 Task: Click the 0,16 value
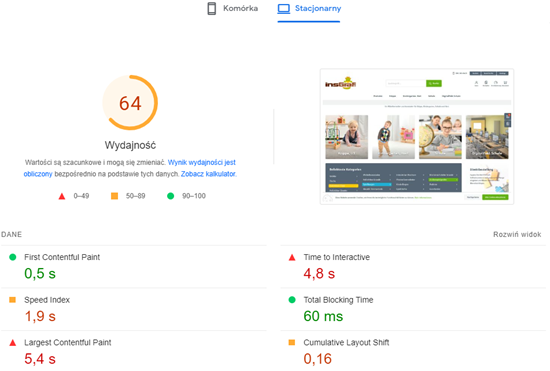point(317,359)
